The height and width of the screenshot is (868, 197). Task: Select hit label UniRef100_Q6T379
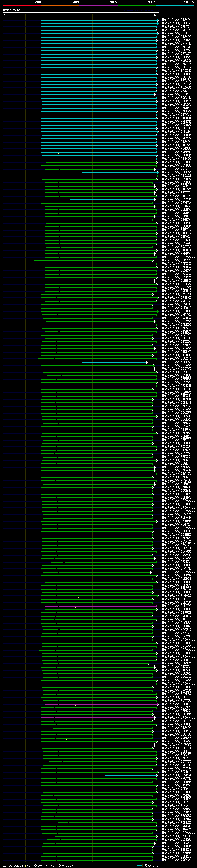(x=177, y=54)
